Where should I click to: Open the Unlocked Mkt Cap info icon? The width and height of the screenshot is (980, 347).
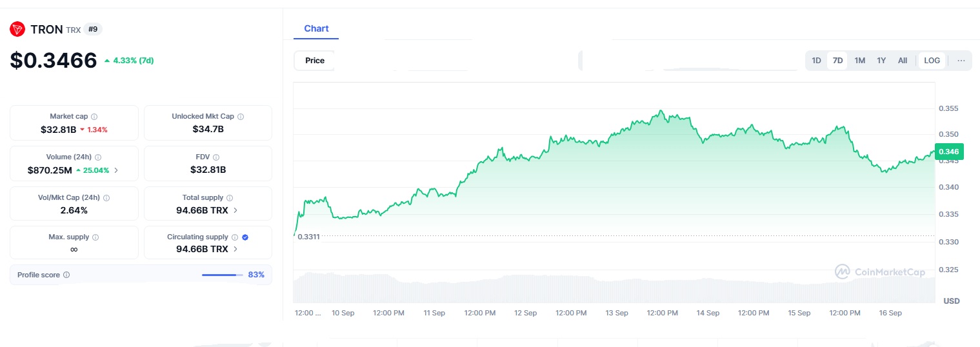(x=241, y=117)
